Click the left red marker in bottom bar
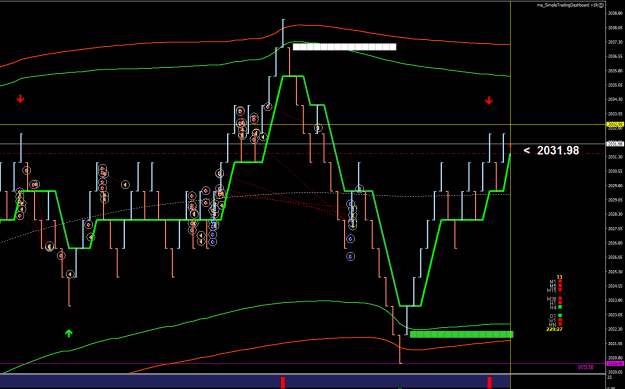Viewport: 625px width, 389px height. (x=283, y=382)
